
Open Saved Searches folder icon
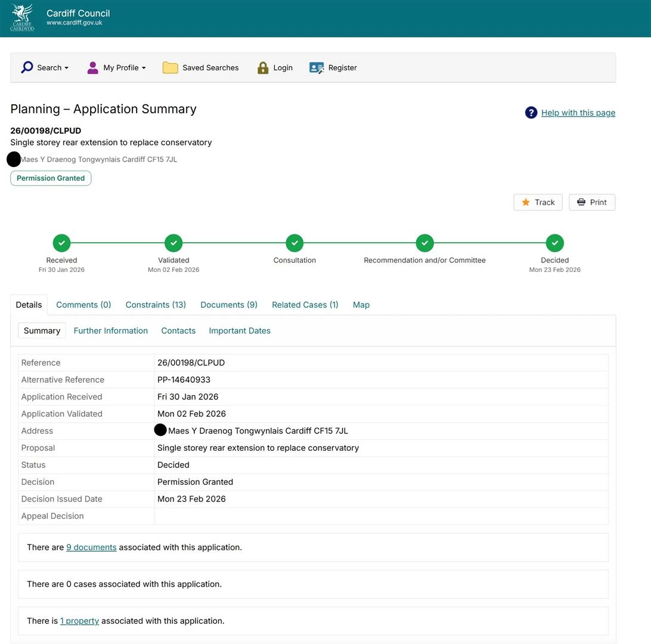pos(170,67)
